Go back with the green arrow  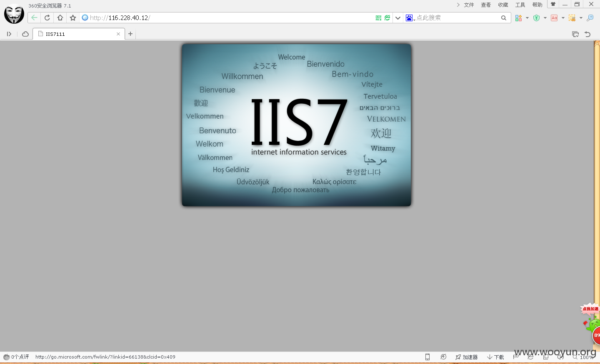pyautogui.click(x=34, y=17)
